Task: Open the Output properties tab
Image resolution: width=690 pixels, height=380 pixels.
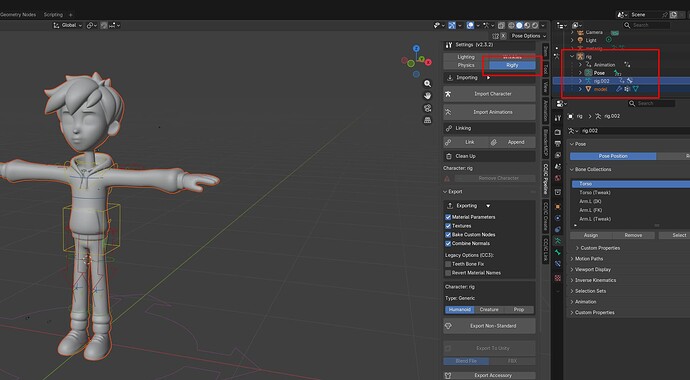Action: (558, 144)
